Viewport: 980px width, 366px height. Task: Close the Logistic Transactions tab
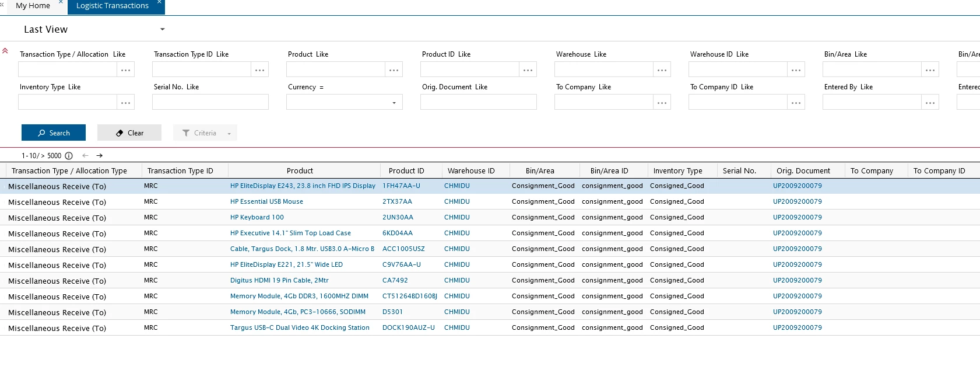[x=159, y=2]
